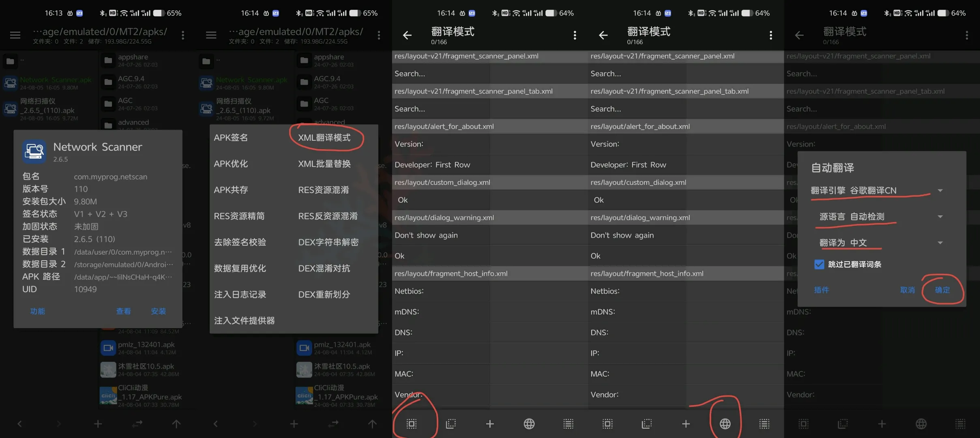Tap invert-selection icon in the fourth screen's bottom toolbar

(x=647, y=424)
